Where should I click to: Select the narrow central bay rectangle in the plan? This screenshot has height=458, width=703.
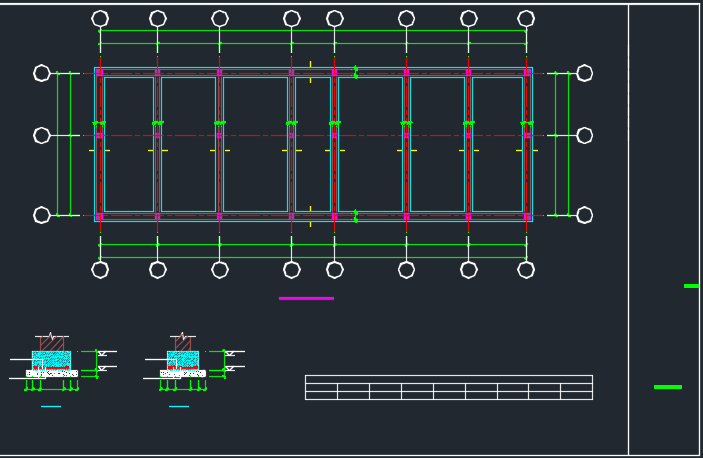coord(313,144)
